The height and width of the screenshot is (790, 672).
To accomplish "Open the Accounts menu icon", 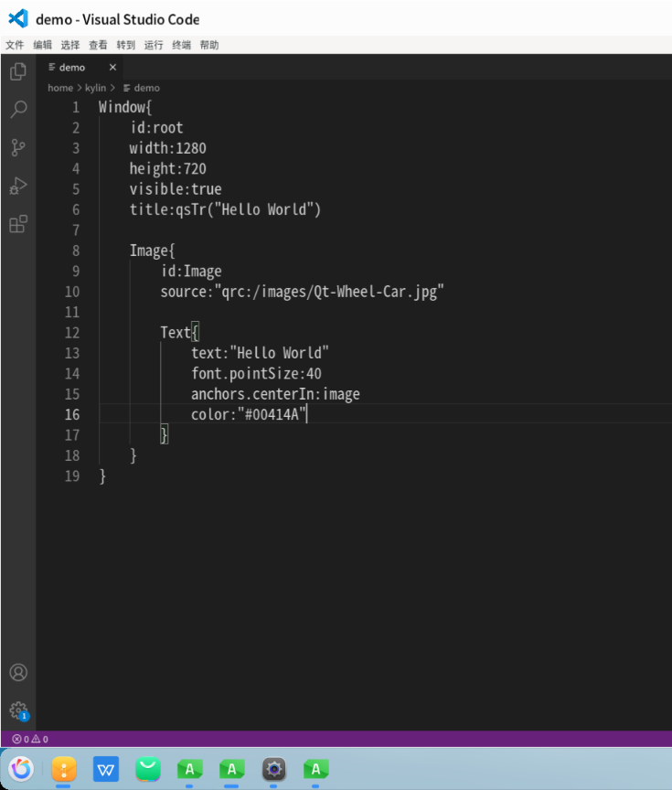I will 18,672.
